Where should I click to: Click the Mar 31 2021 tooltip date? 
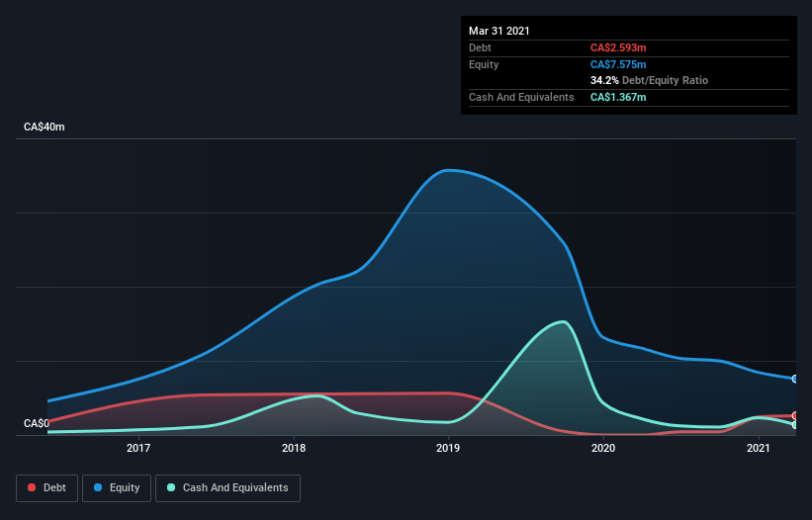pos(499,31)
